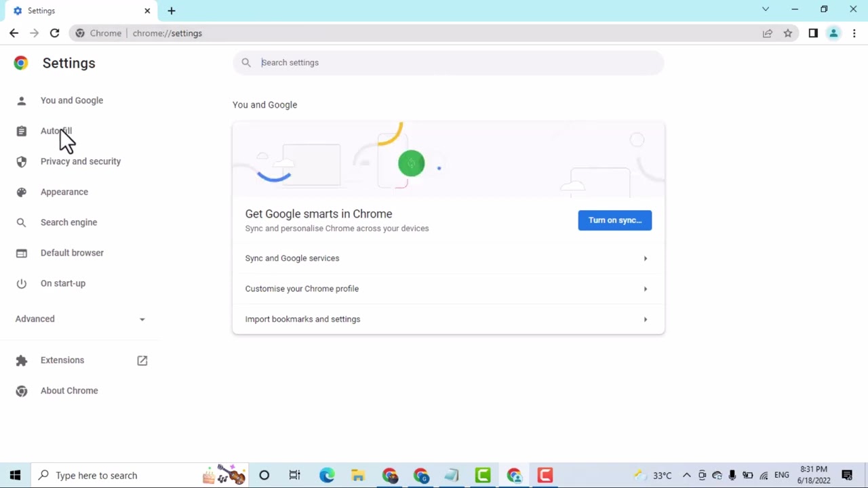Open the Autofill clipboard icon in sidebar
The width and height of the screenshot is (868, 488).
[21, 131]
